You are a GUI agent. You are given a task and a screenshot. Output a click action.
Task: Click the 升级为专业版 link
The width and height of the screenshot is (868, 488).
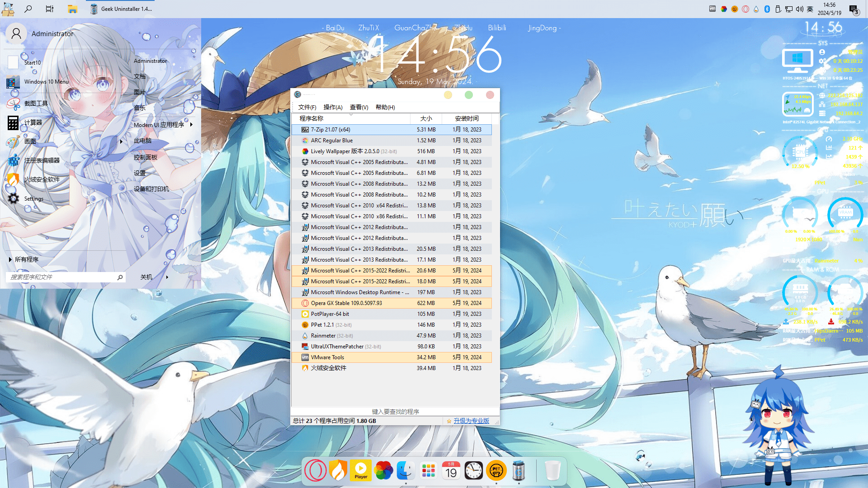click(x=471, y=421)
